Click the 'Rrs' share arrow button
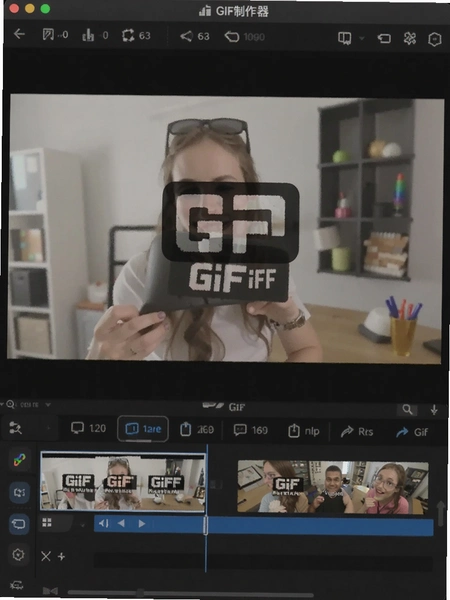The image size is (450, 600). [x=357, y=431]
